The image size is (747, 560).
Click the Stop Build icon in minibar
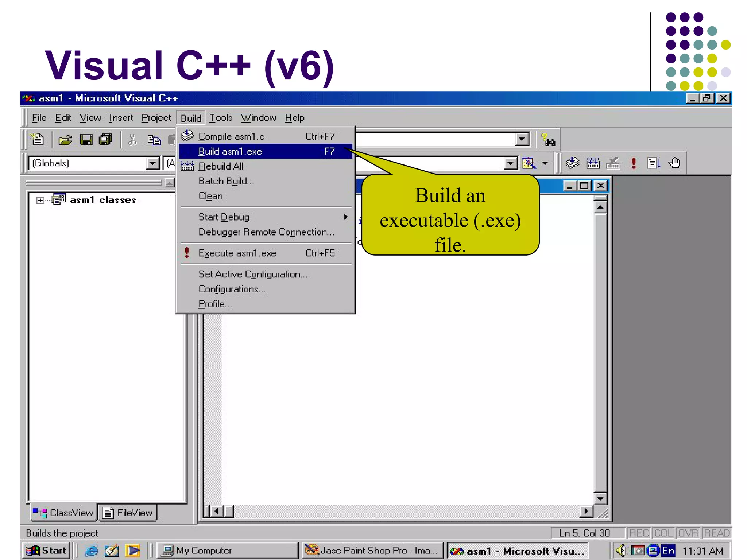613,163
